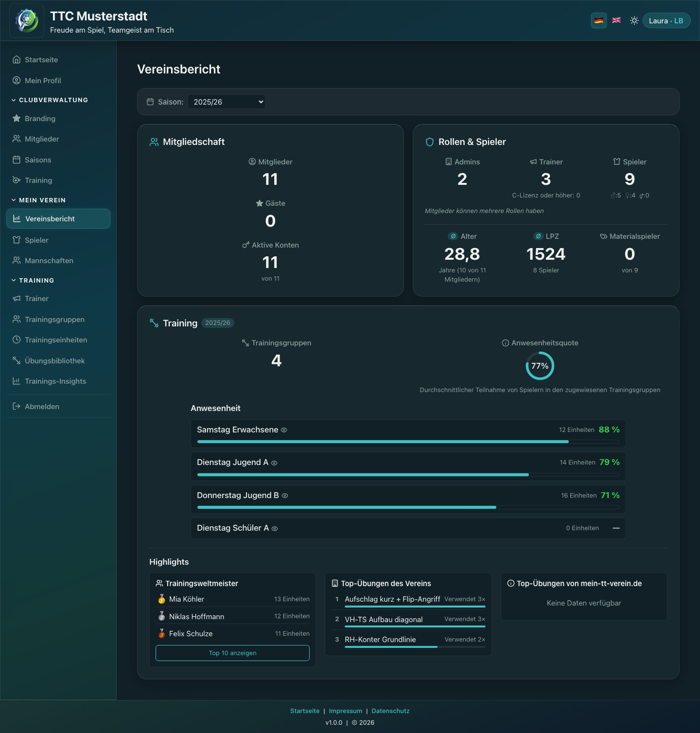Click Abmelden to log out
Image resolution: width=700 pixels, height=733 pixels.
click(58, 407)
